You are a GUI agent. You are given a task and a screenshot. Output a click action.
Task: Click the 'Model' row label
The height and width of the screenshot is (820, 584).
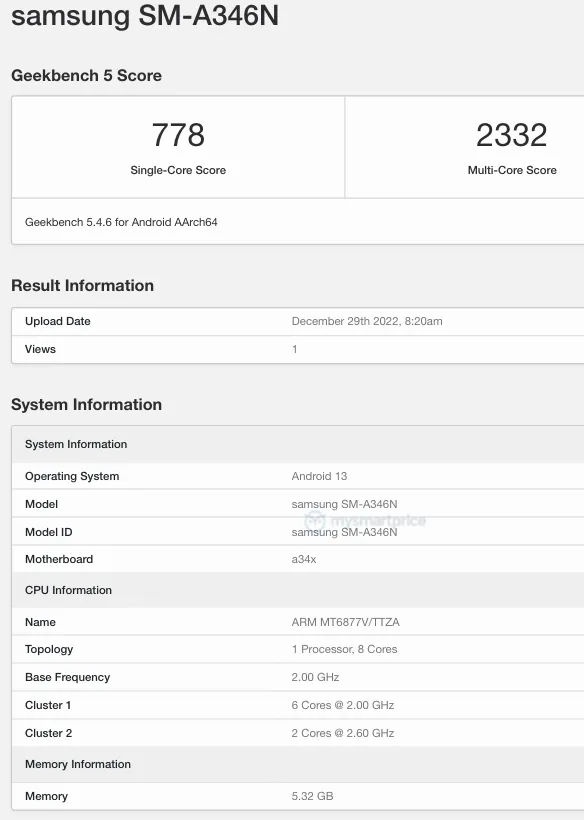coord(41,504)
